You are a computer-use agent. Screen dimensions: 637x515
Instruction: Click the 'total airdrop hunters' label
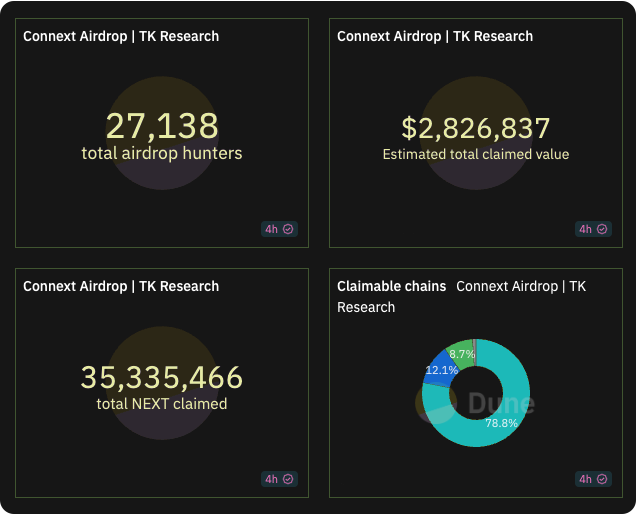tap(162, 153)
